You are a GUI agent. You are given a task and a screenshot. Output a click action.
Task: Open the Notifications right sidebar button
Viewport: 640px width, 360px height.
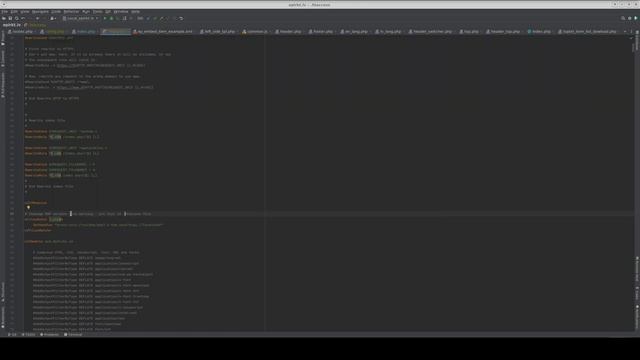coord(637,317)
